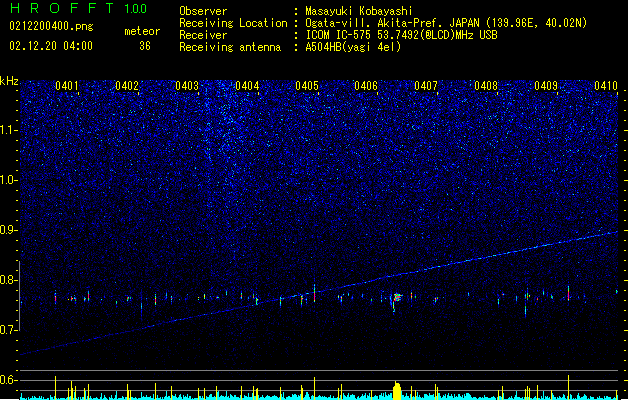The width and height of the screenshot is (629, 400).
Task: Click the 0.7 kHz axis label
Action: click(x=9, y=330)
